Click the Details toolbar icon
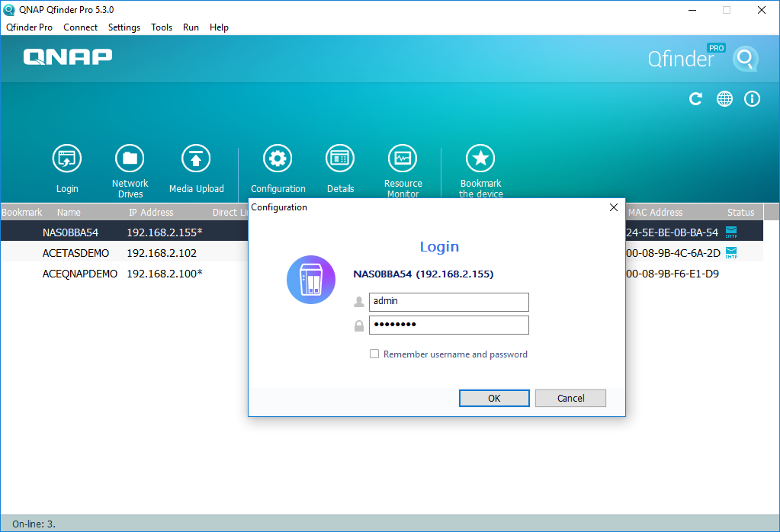 tap(340, 159)
